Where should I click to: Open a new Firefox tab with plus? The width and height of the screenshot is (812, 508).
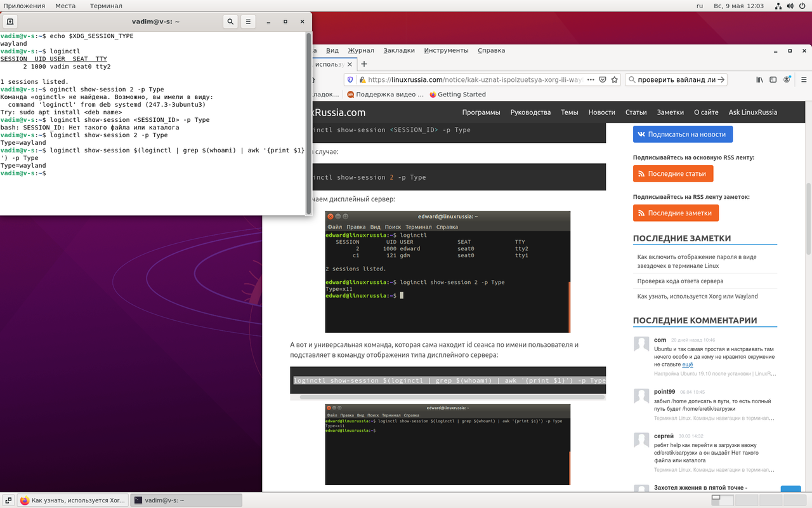click(x=364, y=64)
